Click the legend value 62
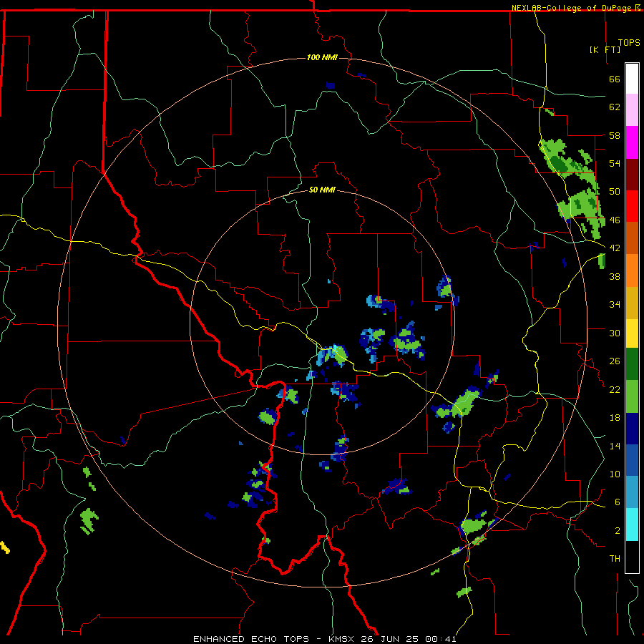Viewport: 644px width, 644px height. (x=615, y=107)
